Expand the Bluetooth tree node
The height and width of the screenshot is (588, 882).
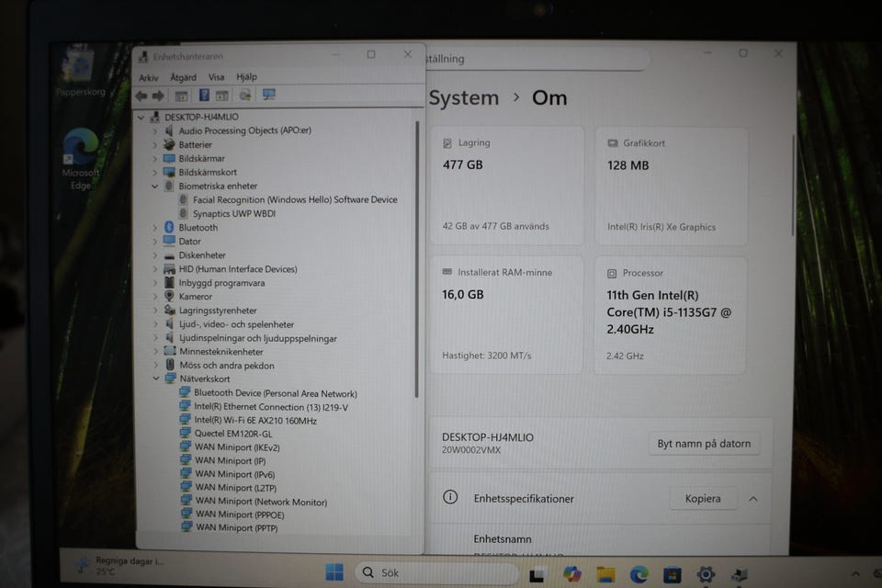coord(155,228)
